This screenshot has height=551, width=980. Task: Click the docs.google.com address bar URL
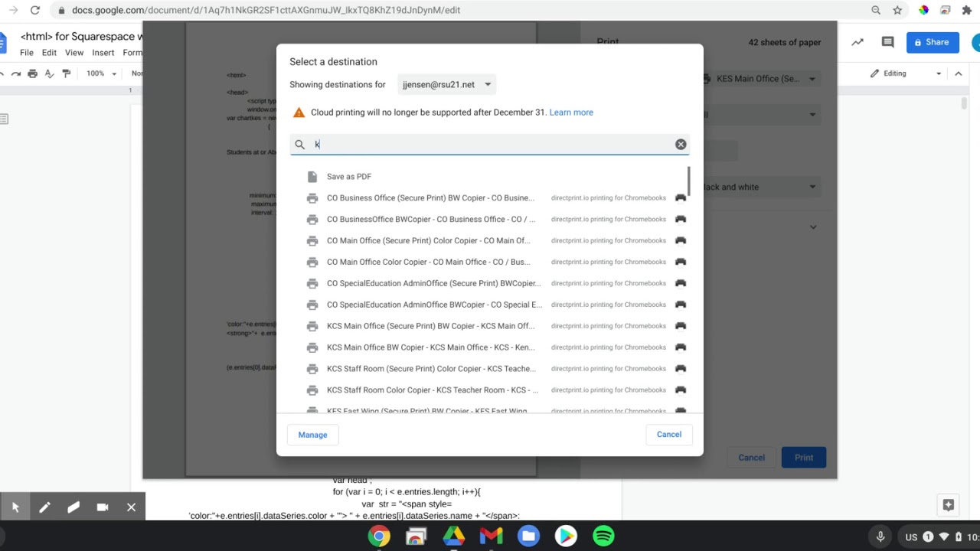266,10
